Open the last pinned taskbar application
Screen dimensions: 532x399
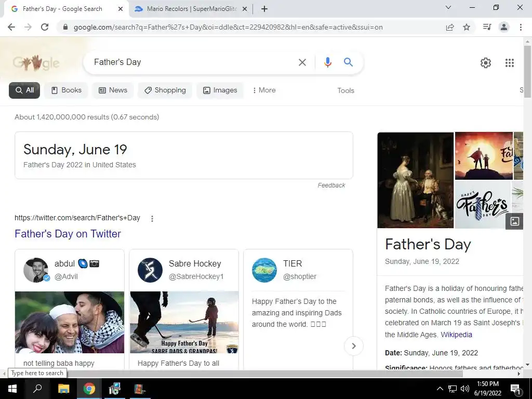pos(139,389)
